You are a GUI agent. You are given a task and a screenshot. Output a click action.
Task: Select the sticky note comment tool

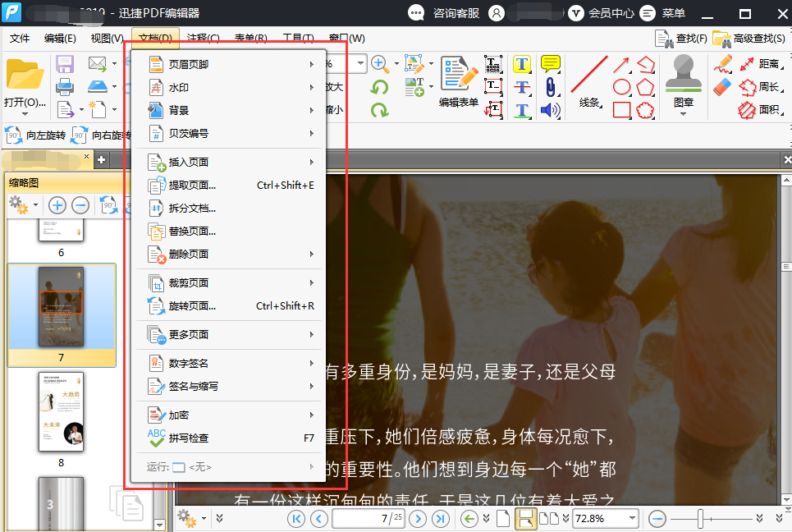(x=550, y=64)
